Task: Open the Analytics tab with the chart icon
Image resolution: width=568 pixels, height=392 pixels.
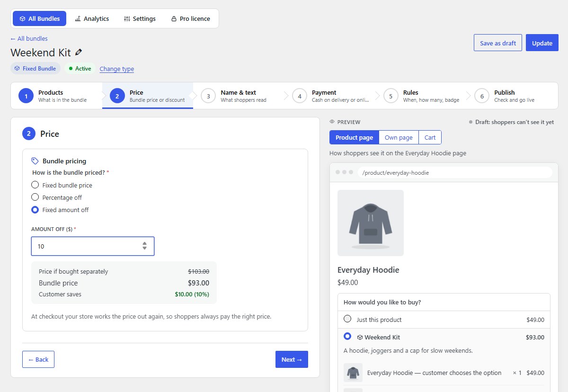Action: [x=92, y=18]
